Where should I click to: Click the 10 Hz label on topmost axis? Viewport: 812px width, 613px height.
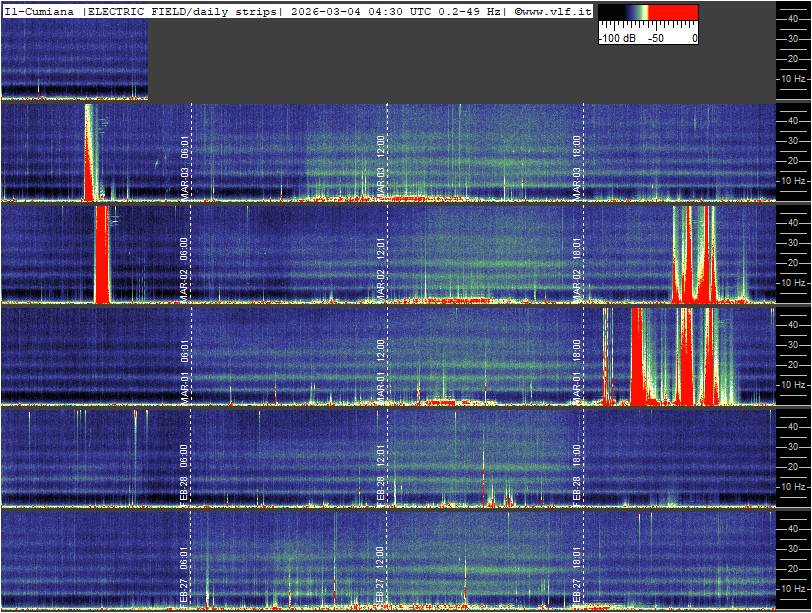pos(793,78)
